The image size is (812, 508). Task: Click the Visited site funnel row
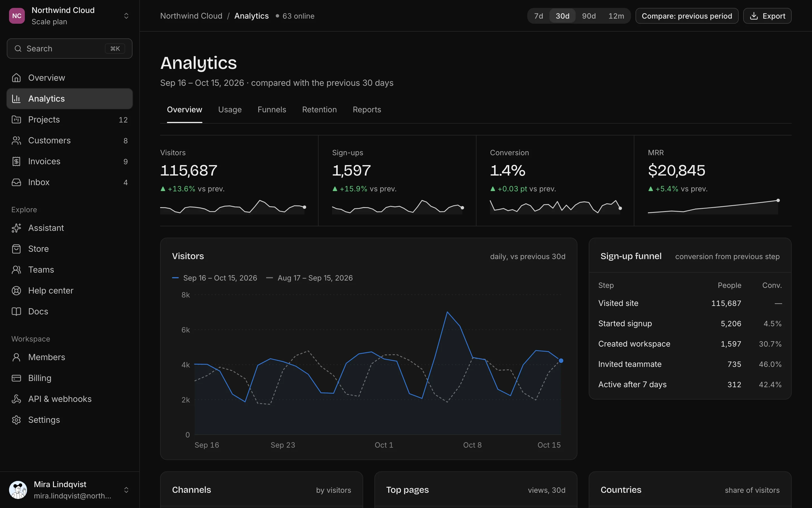[x=690, y=303]
